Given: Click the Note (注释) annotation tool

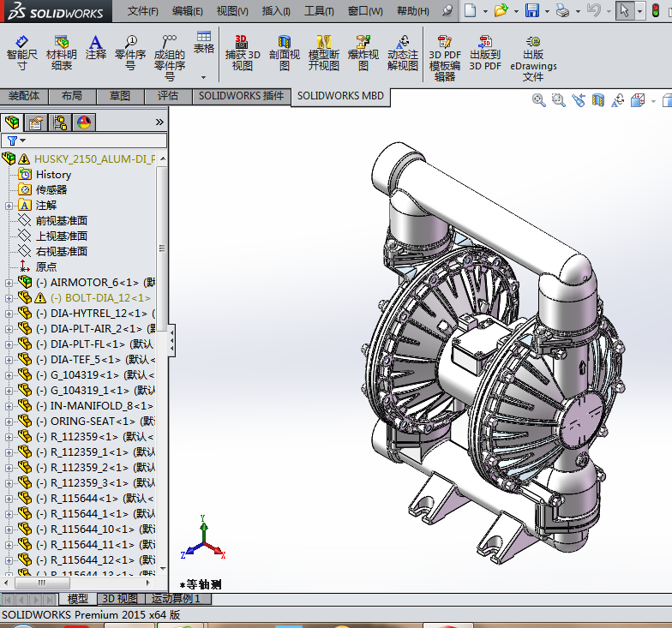Looking at the screenshot, I should (x=96, y=48).
